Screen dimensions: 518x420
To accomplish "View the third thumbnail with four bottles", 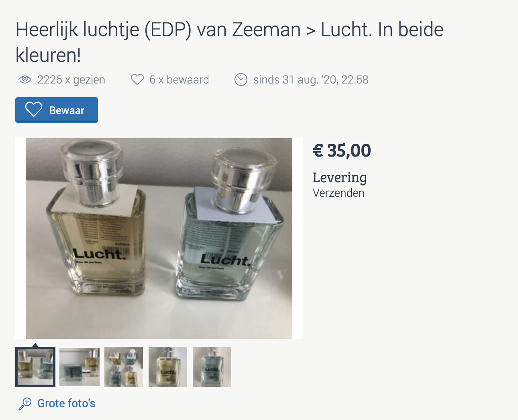I will pos(124,367).
